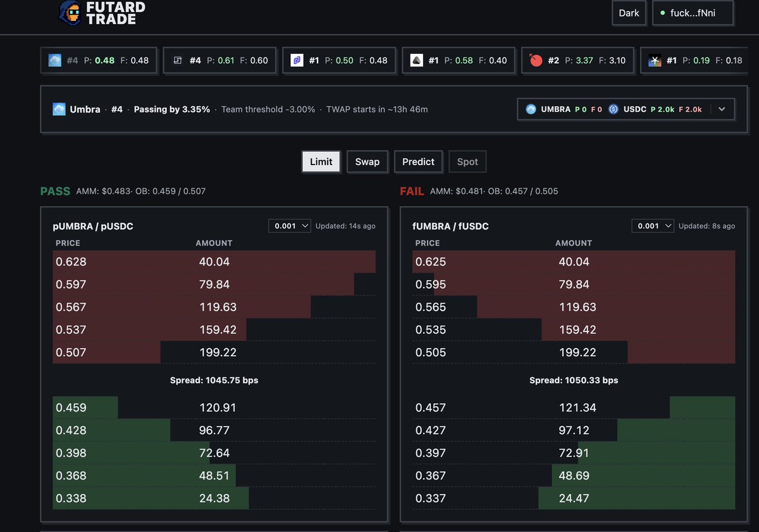Open ticker card #4 with P: 0.48
This screenshot has width=759, height=532.
99,61
